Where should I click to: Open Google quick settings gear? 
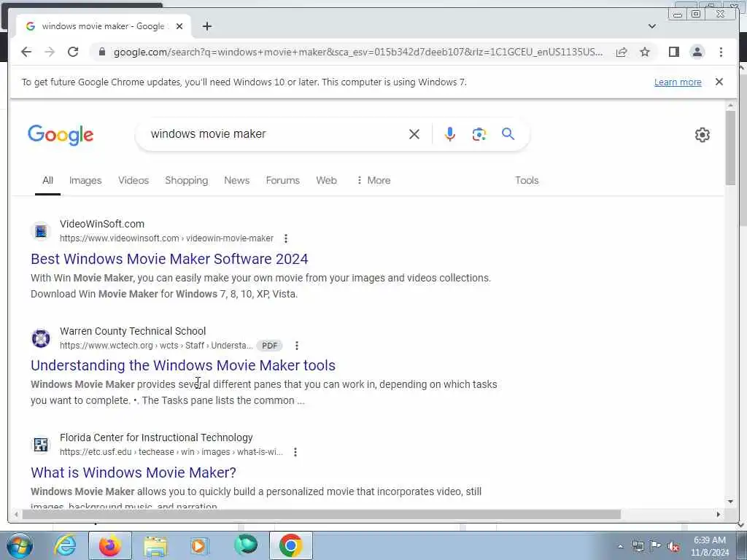click(x=703, y=135)
